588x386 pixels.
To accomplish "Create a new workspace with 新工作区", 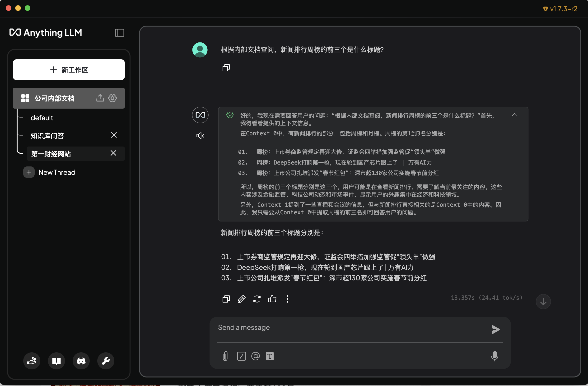I will coord(69,70).
